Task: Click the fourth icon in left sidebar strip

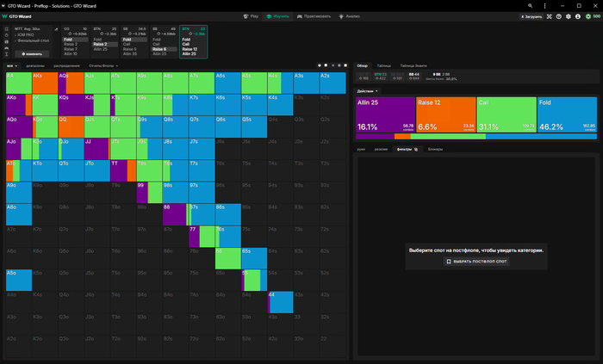Action: tap(7, 48)
